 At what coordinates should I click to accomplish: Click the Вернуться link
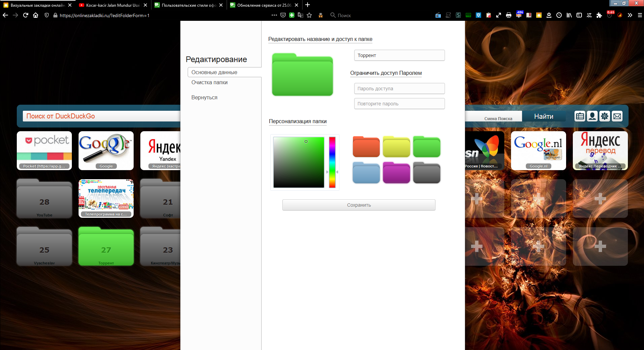click(204, 97)
